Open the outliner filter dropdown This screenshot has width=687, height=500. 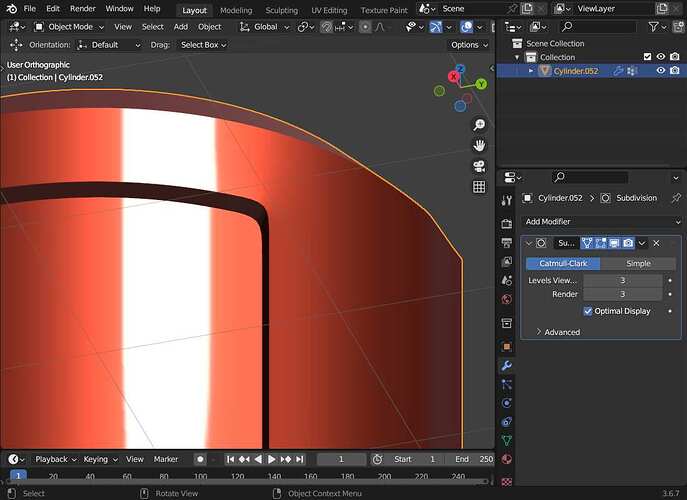point(657,27)
